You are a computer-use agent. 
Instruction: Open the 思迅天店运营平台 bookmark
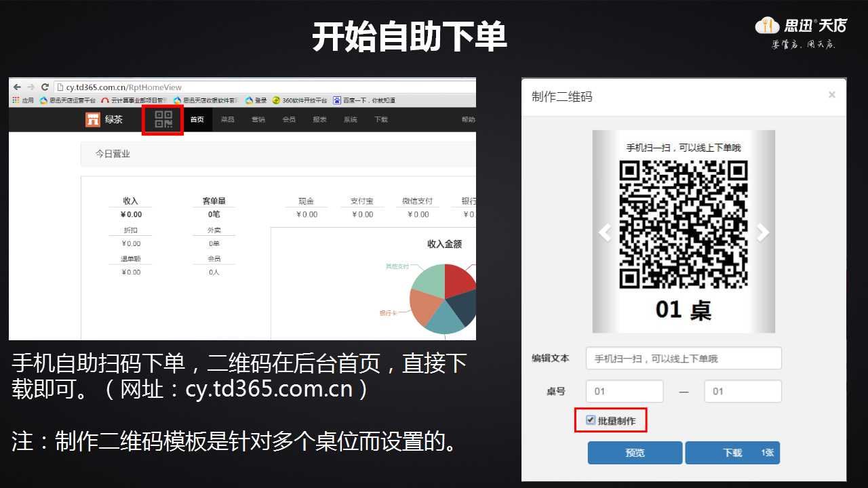[68, 100]
